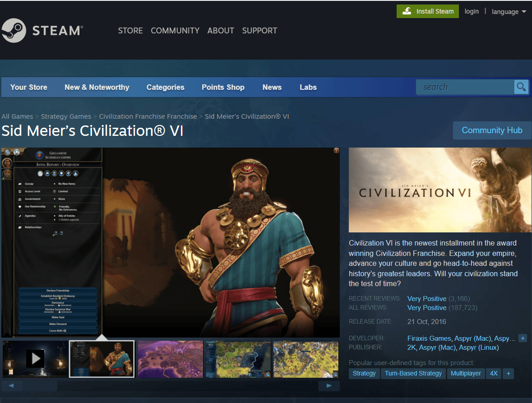Viewport: 532px width, 403px height.
Task: Select the purple map screenshot thumbnail
Action: coord(170,359)
